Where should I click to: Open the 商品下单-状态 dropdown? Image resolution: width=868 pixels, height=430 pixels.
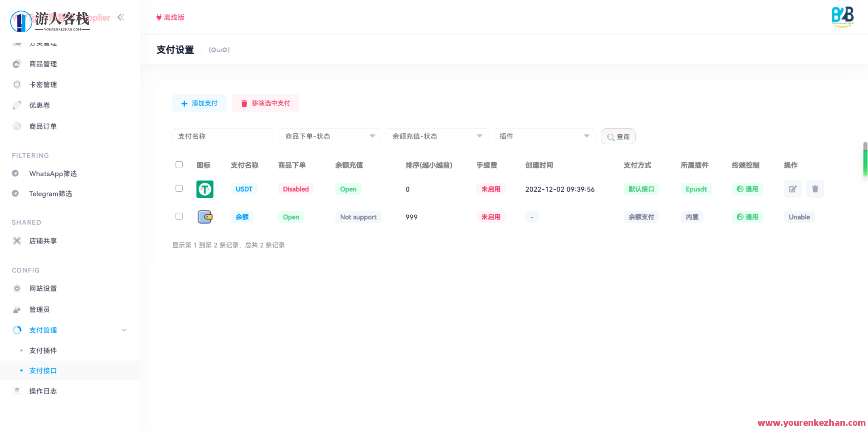330,136
